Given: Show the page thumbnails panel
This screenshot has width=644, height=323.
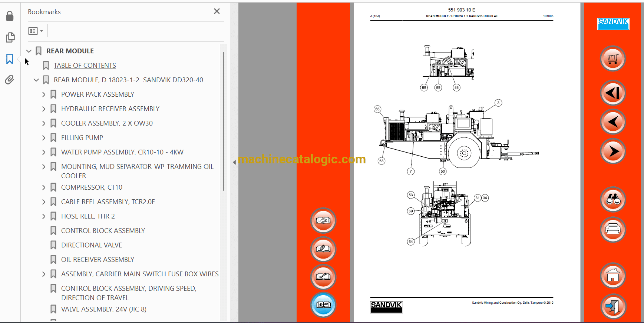Looking at the screenshot, I should (10, 37).
